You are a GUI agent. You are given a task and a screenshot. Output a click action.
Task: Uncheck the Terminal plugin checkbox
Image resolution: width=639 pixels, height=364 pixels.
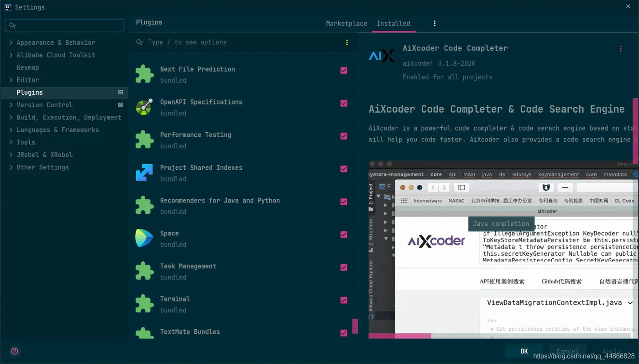[344, 300]
